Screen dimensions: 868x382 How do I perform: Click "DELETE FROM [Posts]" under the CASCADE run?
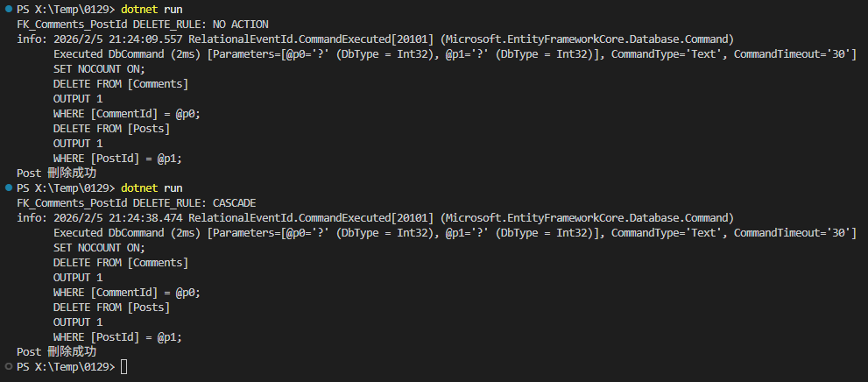click(x=111, y=307)
